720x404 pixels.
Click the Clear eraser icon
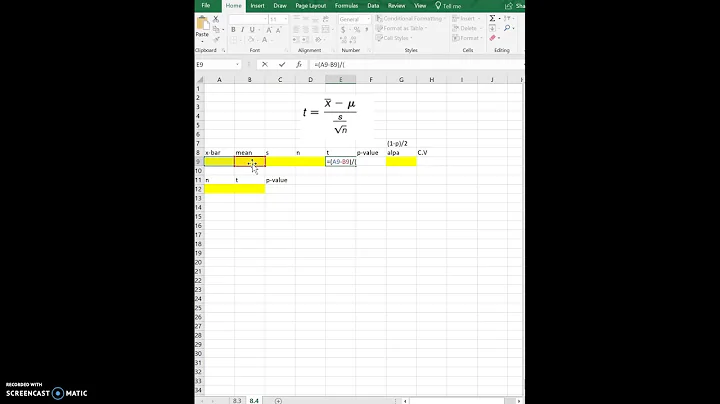click(493, 38)
